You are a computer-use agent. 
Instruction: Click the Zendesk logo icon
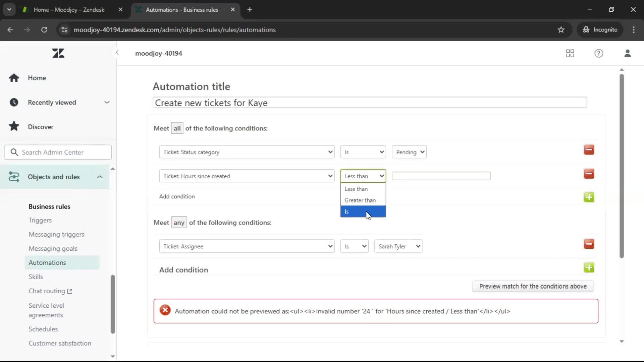(x=58, y=53)
